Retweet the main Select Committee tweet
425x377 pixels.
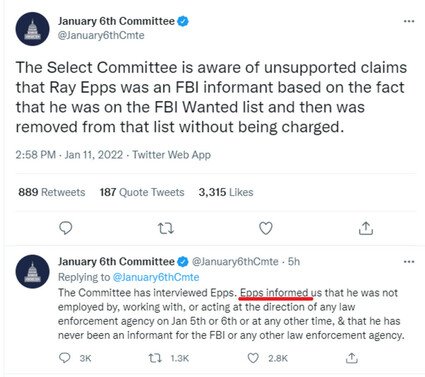(x=166, y=228)
